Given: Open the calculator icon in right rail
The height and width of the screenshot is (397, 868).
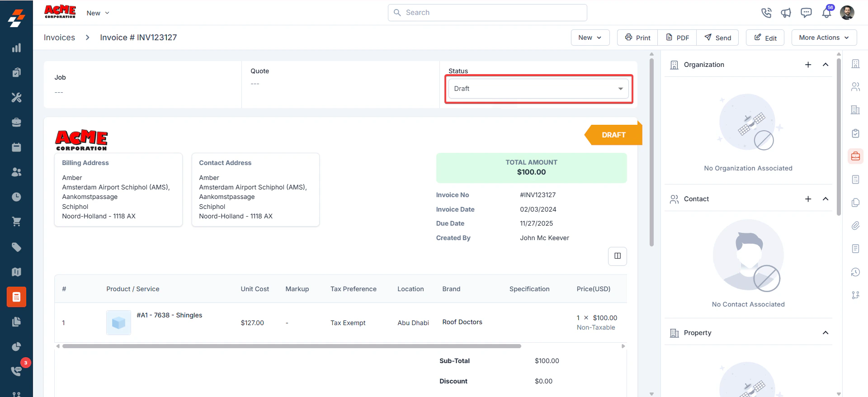Looking at the screenshot, I should pos(855,180).
